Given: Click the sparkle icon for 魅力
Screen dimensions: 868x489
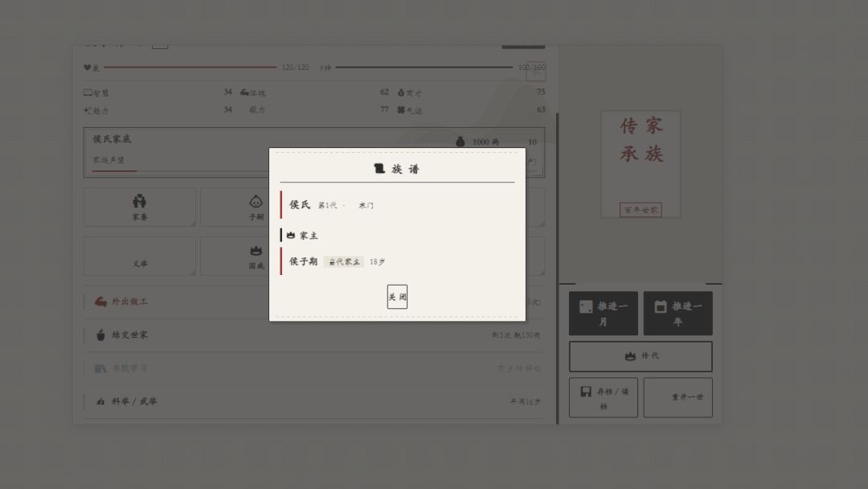Looking at the screenshot, I should pos(88,110).
